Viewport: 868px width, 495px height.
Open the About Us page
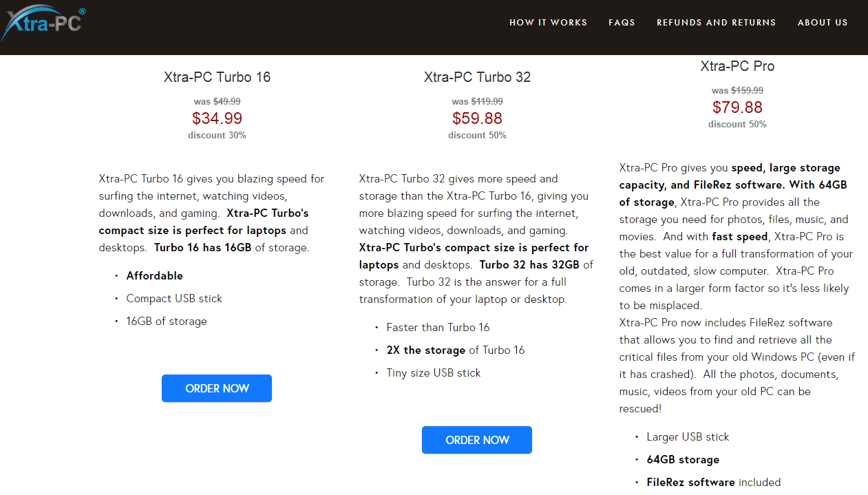click(823, 23)
